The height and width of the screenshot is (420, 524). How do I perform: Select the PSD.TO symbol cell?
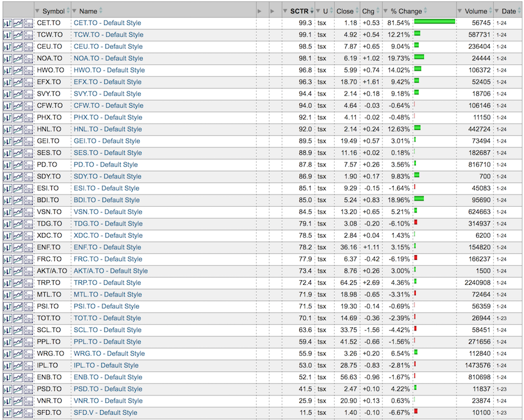click(49, 389)
